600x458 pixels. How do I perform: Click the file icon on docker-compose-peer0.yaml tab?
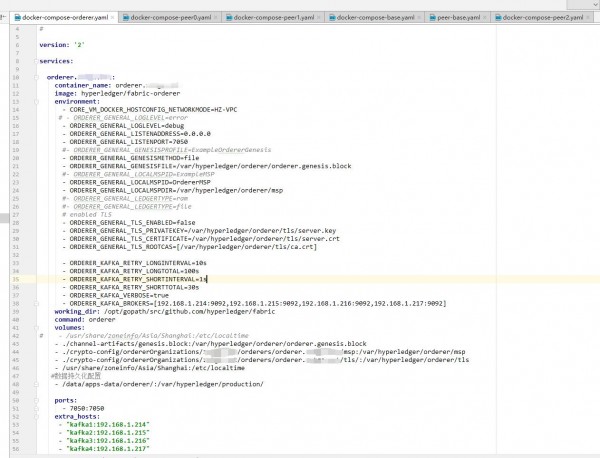tap(126, 18)
